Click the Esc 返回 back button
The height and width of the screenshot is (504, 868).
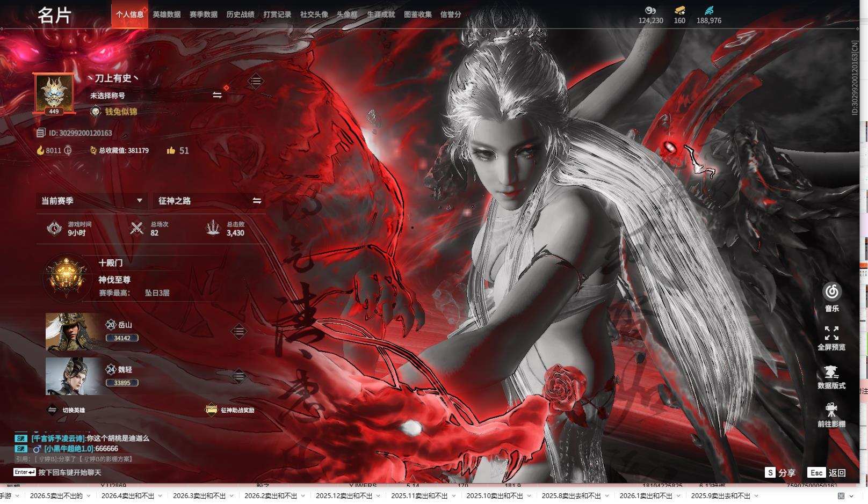click(x=827, y=473)
